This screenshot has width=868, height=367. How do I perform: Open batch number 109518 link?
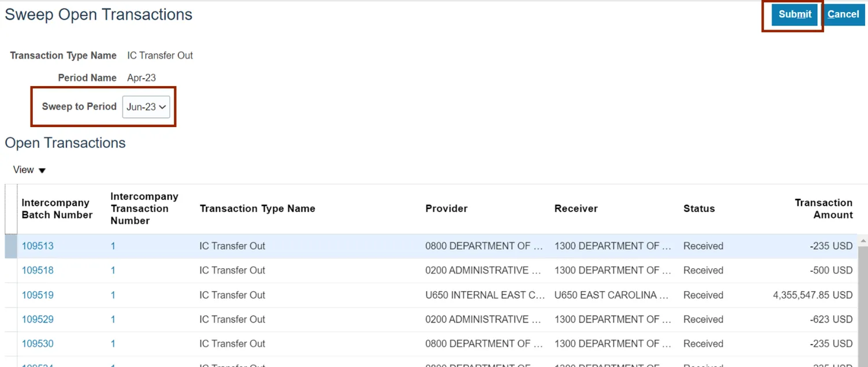(x=38, y=270)
